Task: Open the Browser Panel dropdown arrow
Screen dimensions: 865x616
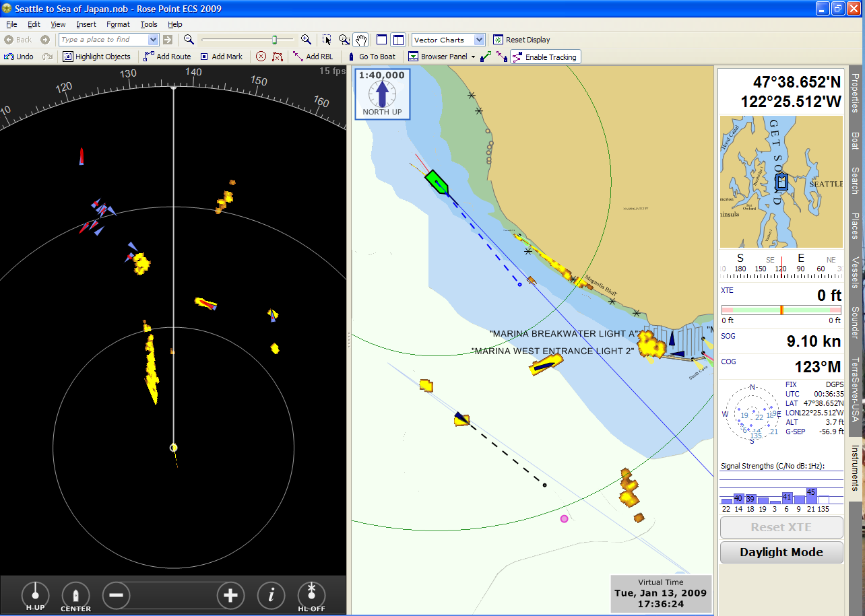Action: click(x=474, y=57)
